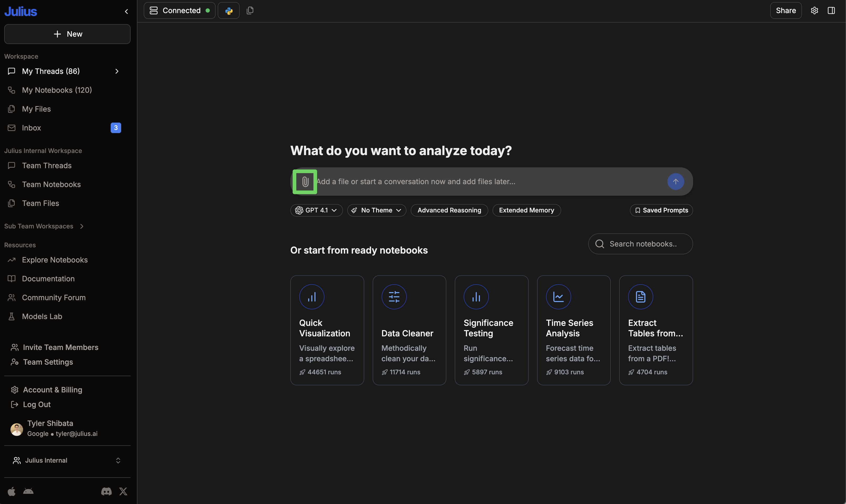Open settings gear icon at top right
Image resolution: width=846 pixels, height=504 pixels.
(x=814, y=10)
